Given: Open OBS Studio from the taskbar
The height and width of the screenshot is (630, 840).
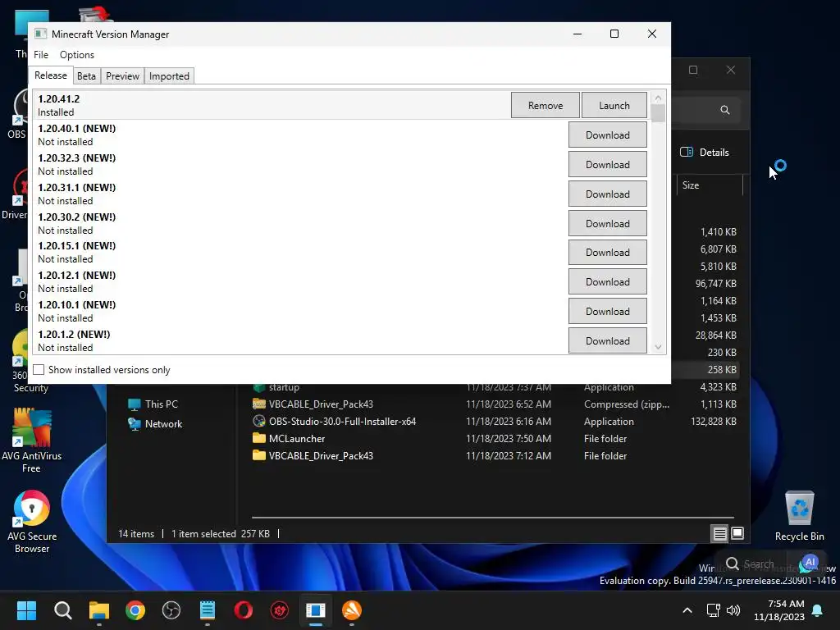Looking at the screenshot, I should tap(171, 610).
